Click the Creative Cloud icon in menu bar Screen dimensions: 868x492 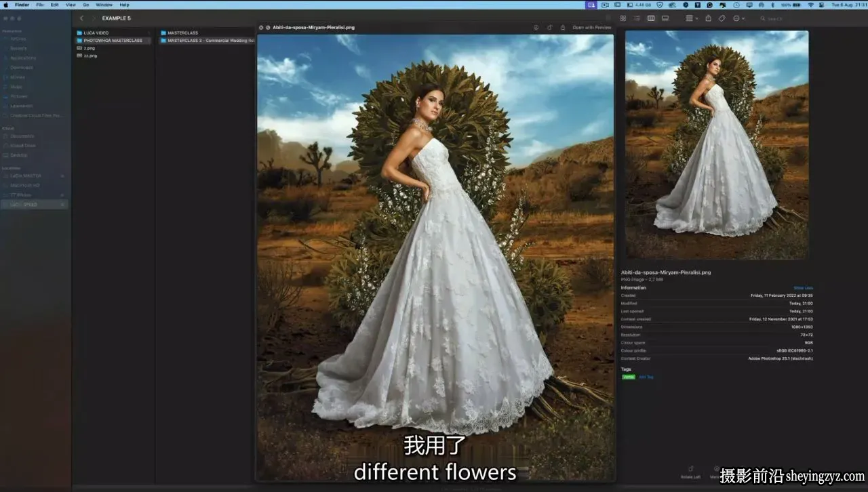672,5
